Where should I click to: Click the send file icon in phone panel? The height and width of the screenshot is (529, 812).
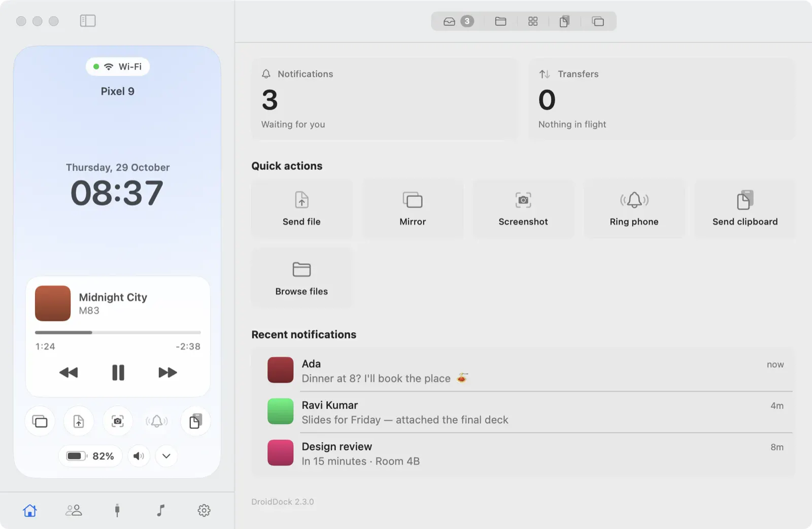(79, 421)
